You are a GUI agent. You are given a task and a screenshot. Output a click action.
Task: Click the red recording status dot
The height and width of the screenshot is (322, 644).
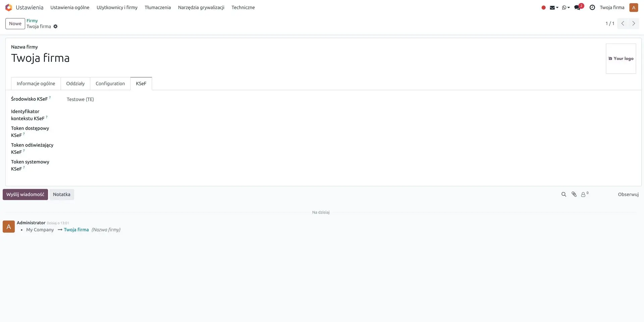pyautogui.click(x=543, y=7)
